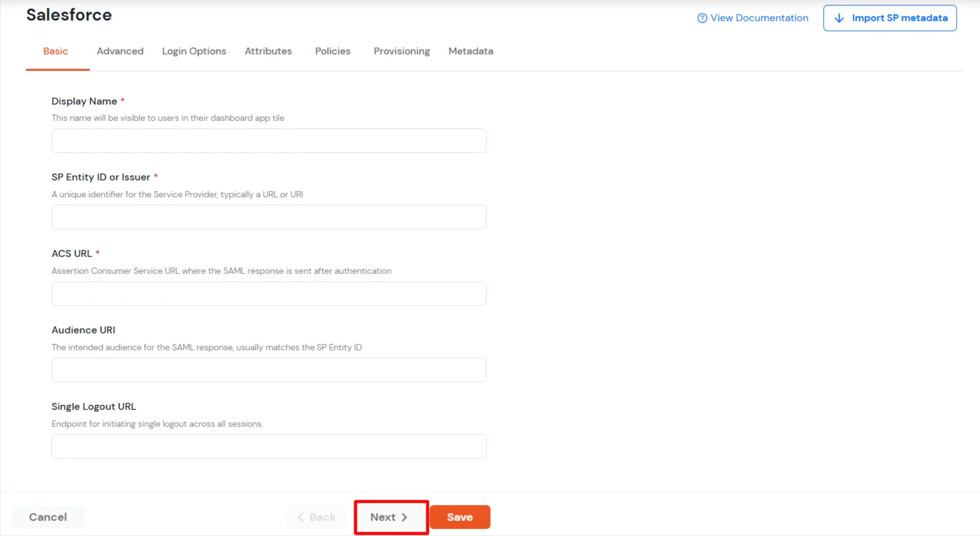Select the Metadata tab

click(x=470, y=51)
